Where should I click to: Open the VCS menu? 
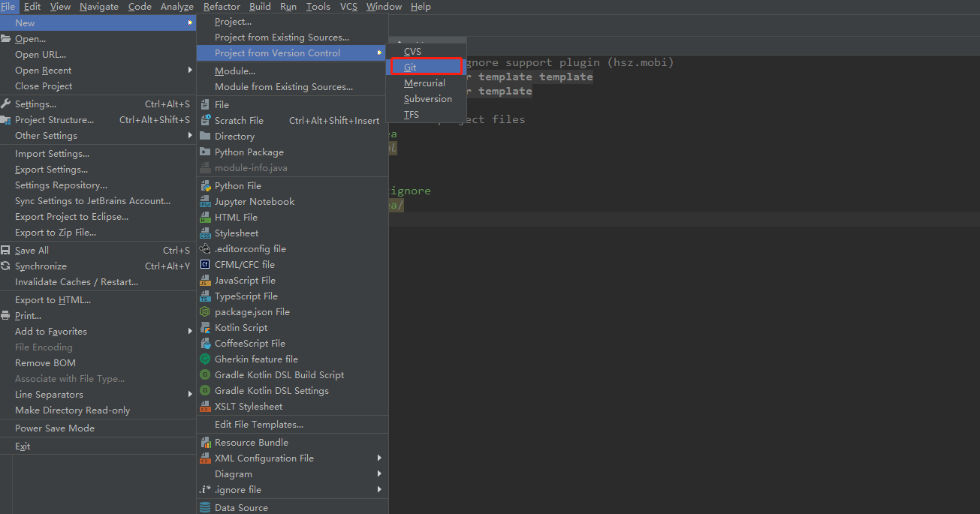tap(348, 6)
